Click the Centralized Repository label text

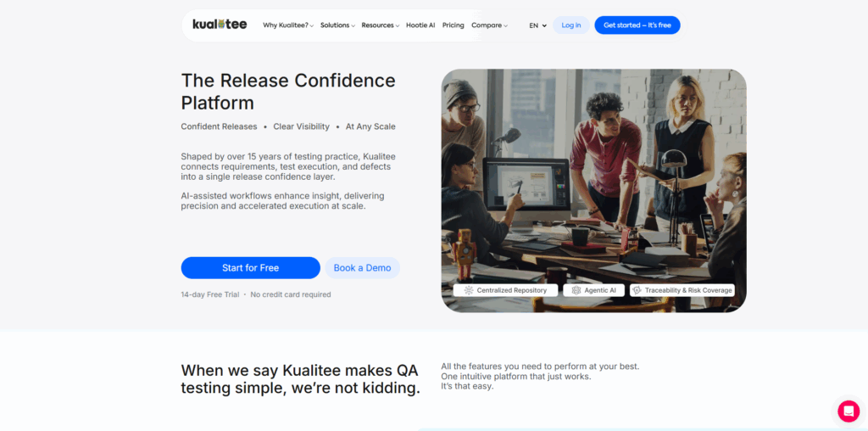click(x=511, y=290)
